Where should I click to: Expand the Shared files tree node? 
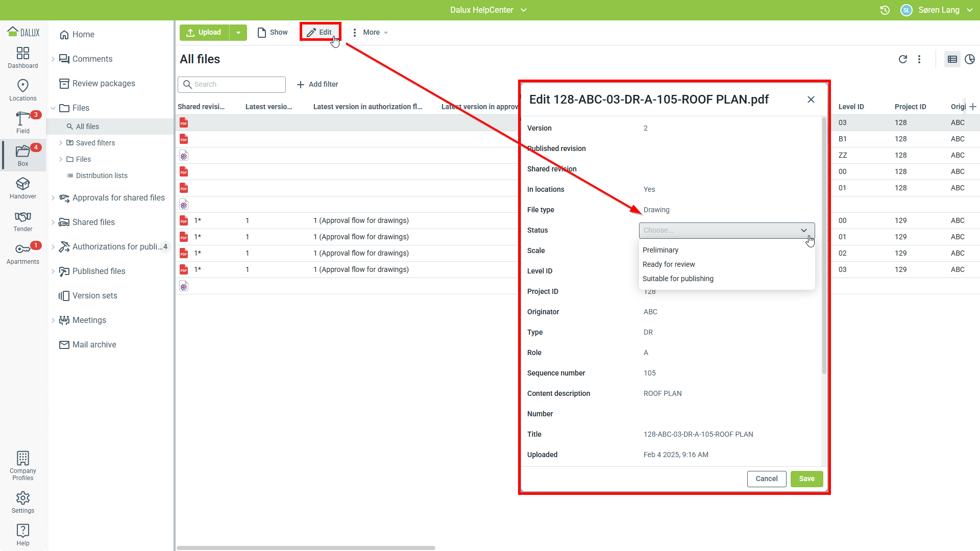[x=53, y=222]
